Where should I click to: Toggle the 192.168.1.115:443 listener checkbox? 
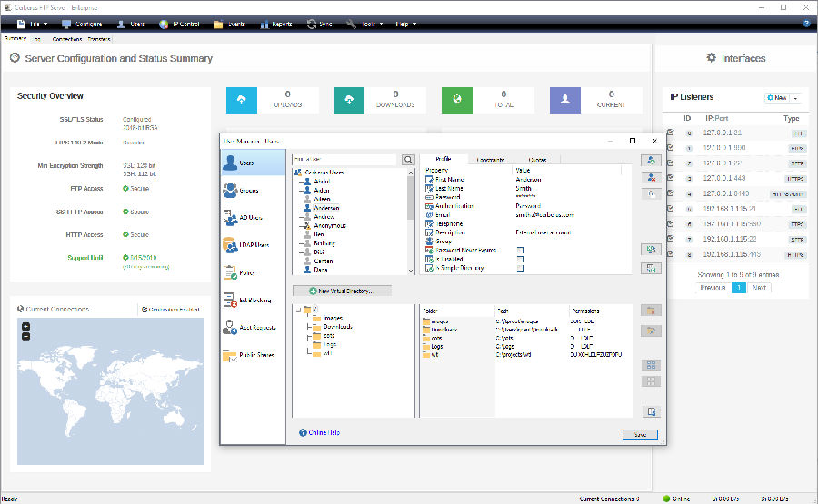coord(671,254)
